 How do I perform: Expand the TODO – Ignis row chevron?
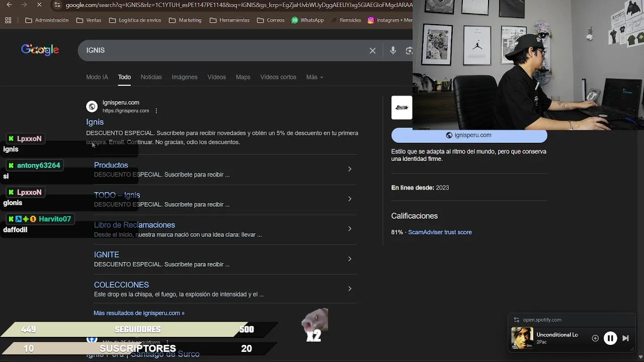pyautogui.click(x=350, y=199)
